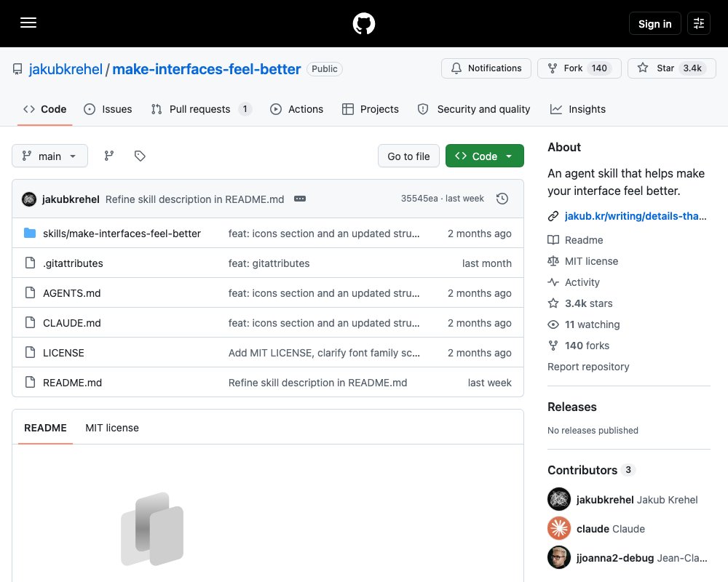Click the Notifications bell button
The height and width of the screenshot is (582, 728).
point(486,68)
